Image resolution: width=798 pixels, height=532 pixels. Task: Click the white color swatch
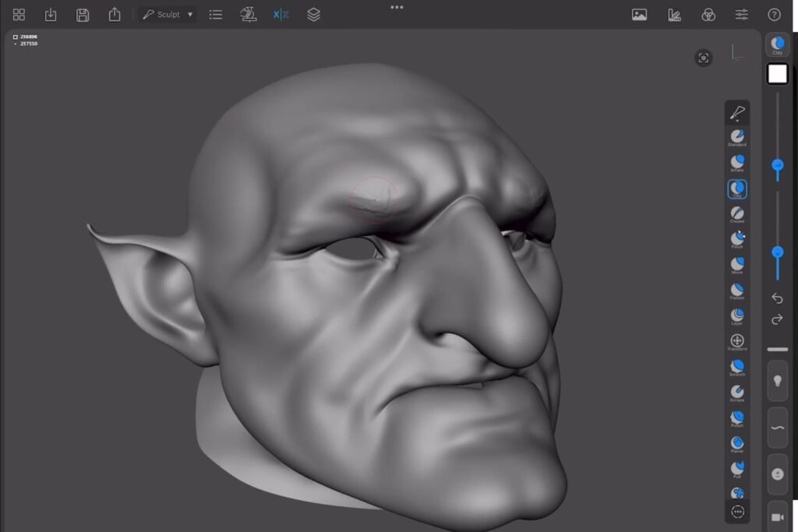[777, 74]
